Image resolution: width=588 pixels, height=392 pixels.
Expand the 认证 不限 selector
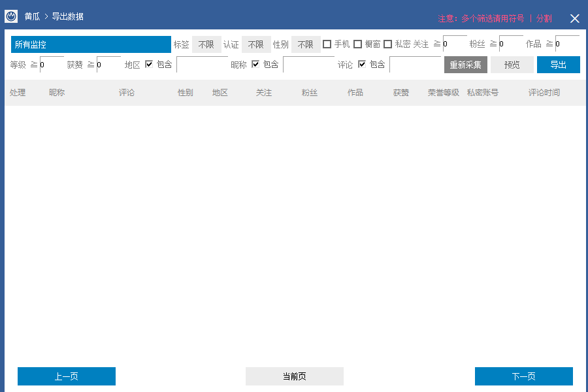255,44
